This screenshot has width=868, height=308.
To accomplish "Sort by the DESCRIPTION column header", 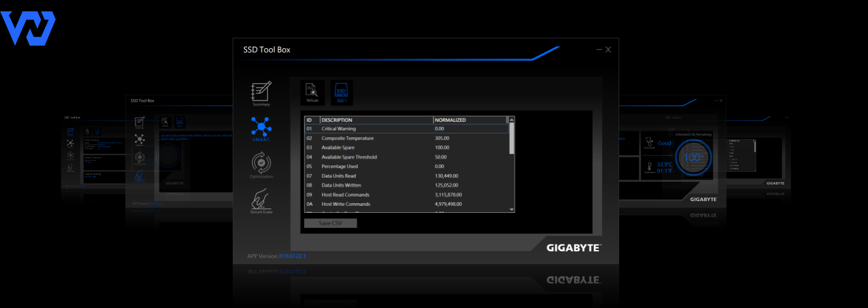I will (376, 120).
